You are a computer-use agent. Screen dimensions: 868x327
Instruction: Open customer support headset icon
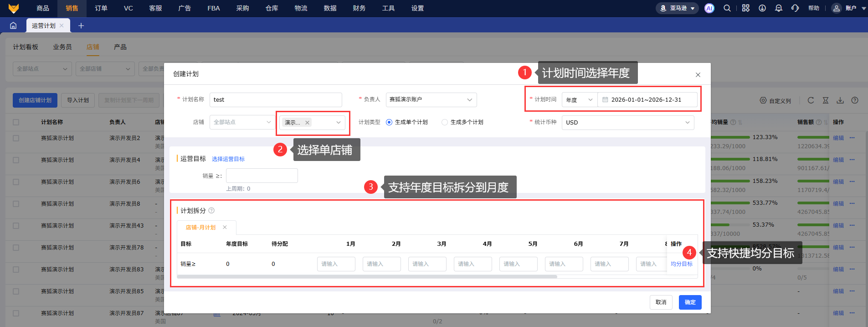[x=795, y=8]
